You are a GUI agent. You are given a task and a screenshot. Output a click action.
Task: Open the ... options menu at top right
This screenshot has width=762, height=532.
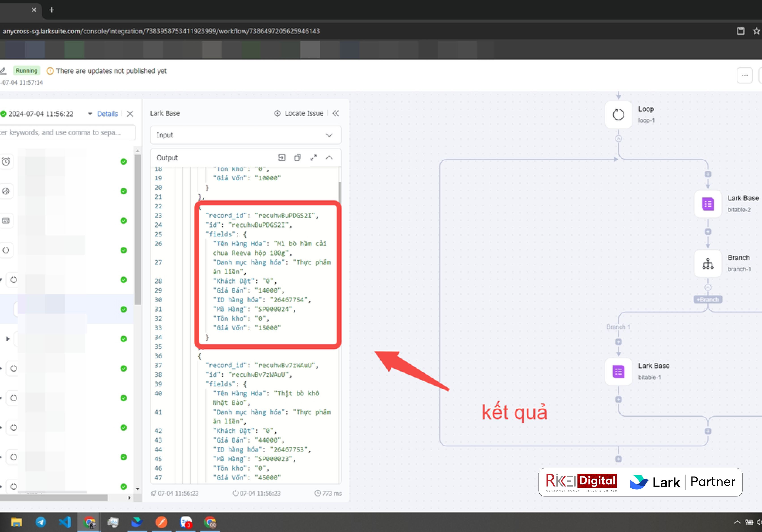point(744,75)
